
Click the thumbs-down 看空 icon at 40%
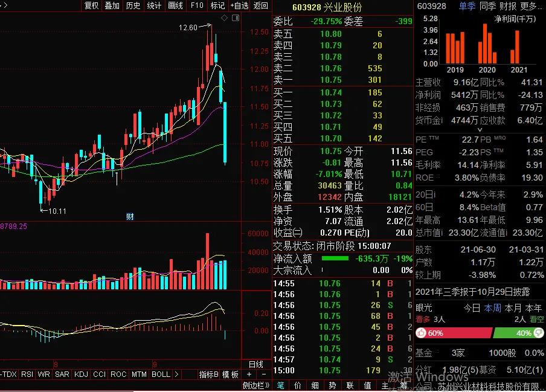coord(539,333)
